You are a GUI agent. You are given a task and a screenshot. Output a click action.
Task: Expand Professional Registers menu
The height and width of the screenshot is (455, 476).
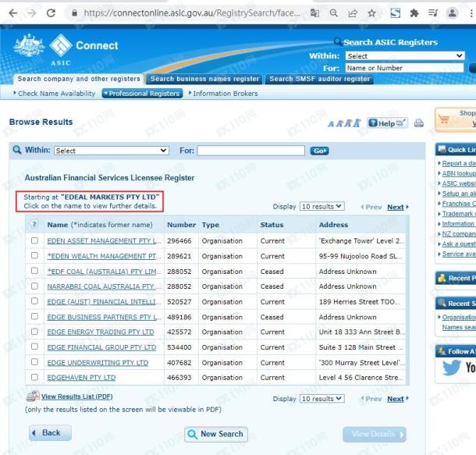pyautogui.click(x=142, y=94)
